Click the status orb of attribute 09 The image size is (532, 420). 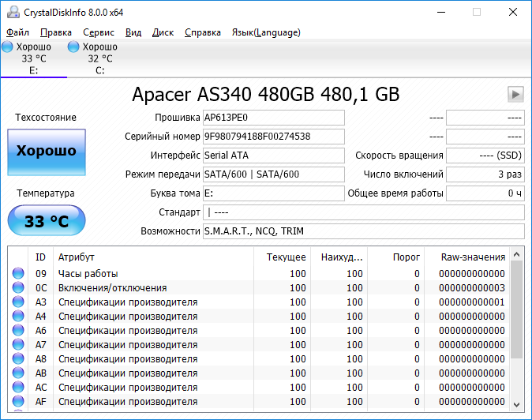point(18,273)
